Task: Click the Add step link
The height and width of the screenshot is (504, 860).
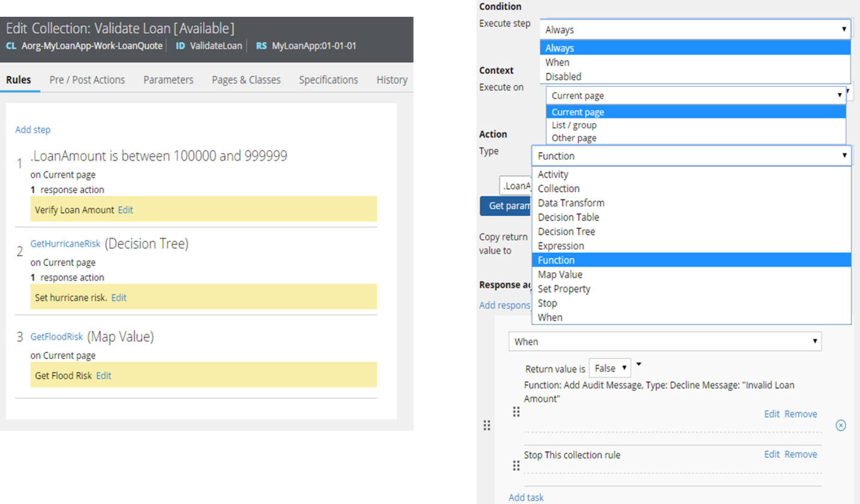Action: point(32,130)
